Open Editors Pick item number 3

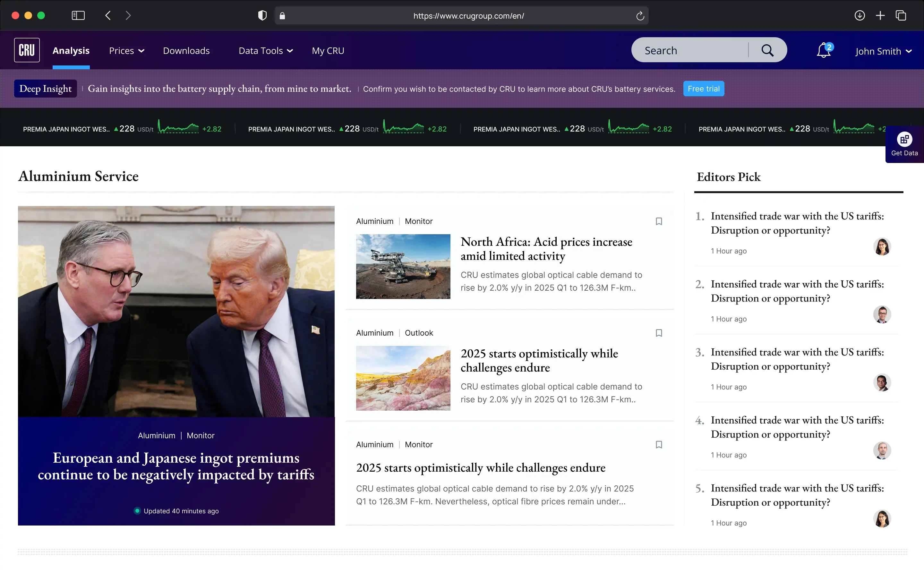[797, 359]
